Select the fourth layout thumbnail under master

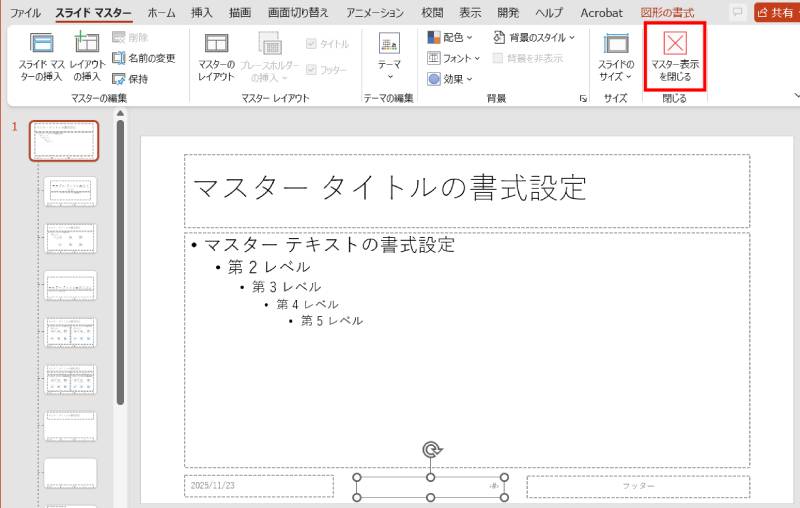[x=70, y=333]
